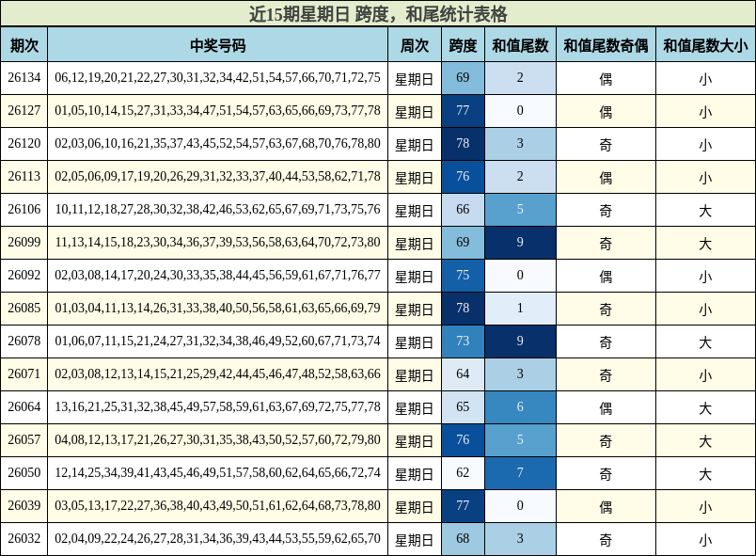Click winning numbers starting 06,12,19,20

[x=217, y=78]
